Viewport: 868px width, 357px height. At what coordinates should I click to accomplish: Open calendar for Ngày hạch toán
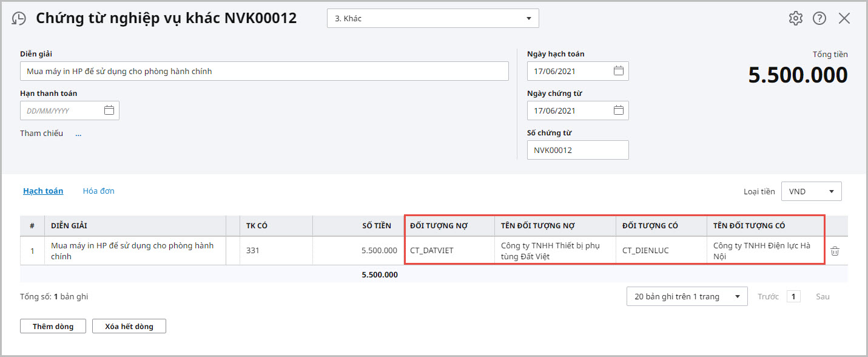coord(618,71)
